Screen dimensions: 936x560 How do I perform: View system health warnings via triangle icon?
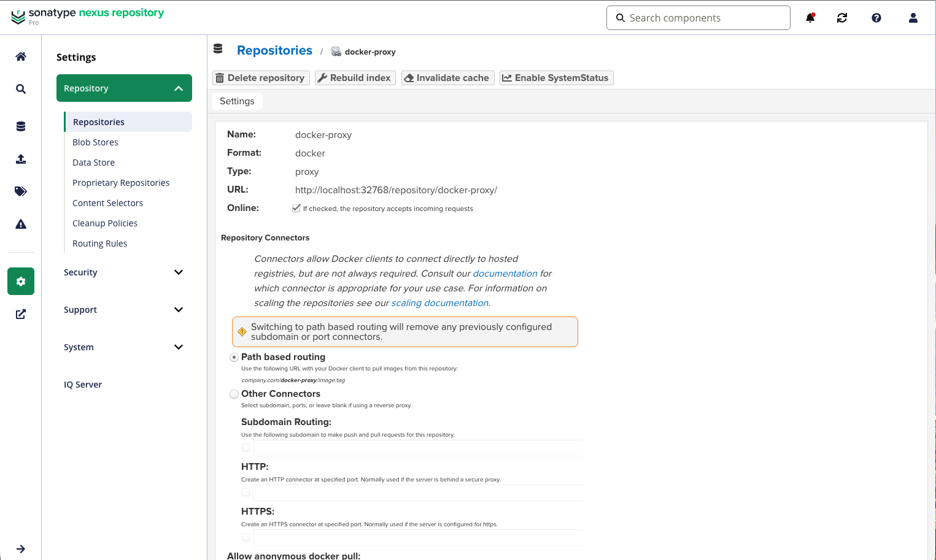pyautogui.click(x=20, y=223)
